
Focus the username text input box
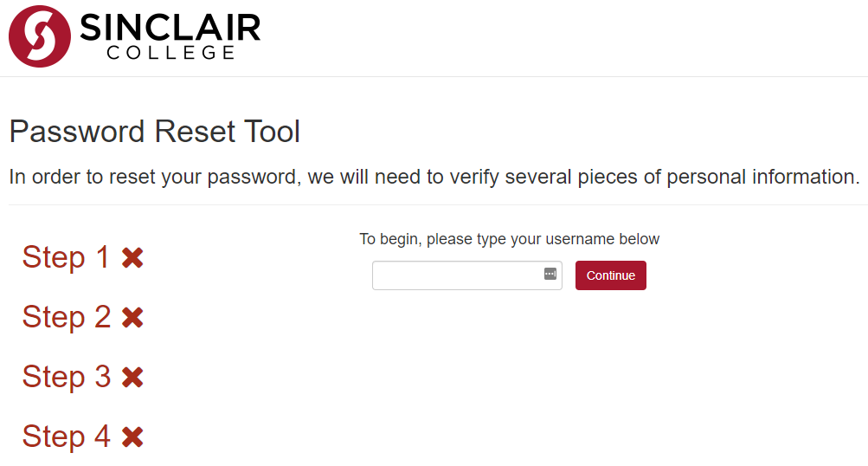(457, 275)
